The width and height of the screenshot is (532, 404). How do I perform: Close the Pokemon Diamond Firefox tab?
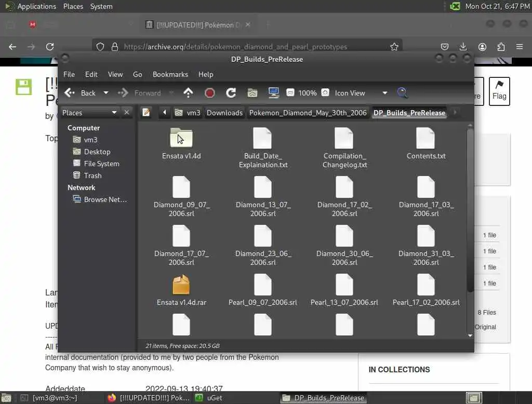tap(248, 25)
